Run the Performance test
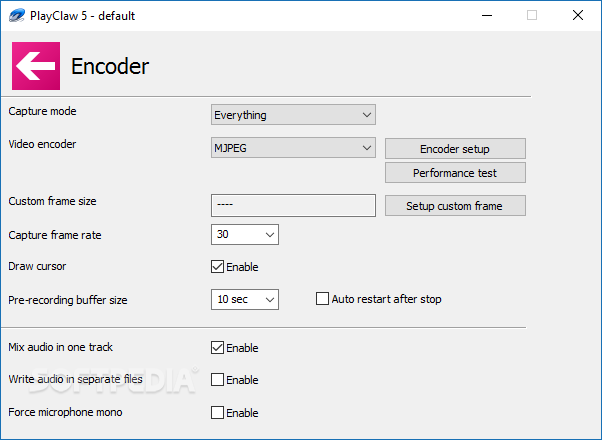This screenshot has height=440, width=602. [455, 173]
